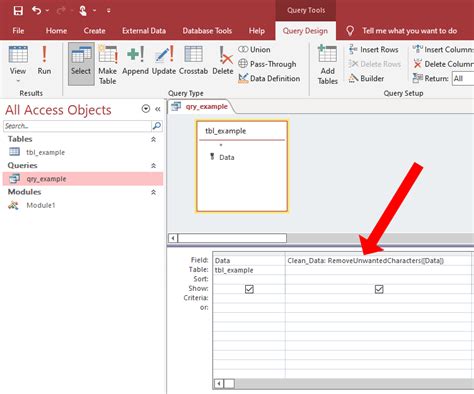Collapse the Tables group

[153, 139]
